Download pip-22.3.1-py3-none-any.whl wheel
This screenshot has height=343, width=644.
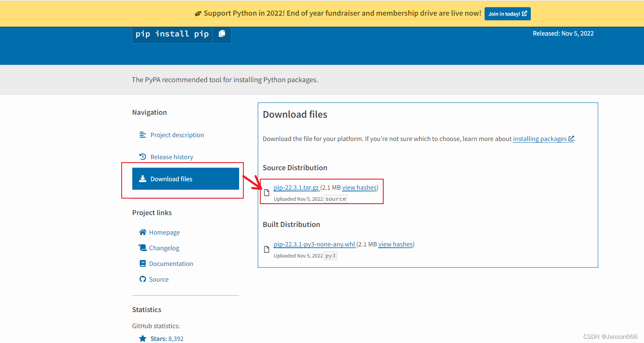(315, 244)
